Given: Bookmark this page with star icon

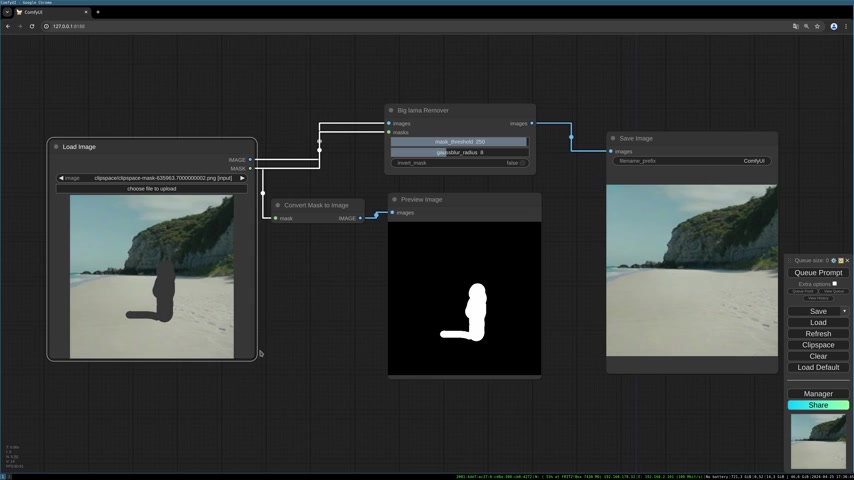Looking at the screenshot, I should pos(817,26).
